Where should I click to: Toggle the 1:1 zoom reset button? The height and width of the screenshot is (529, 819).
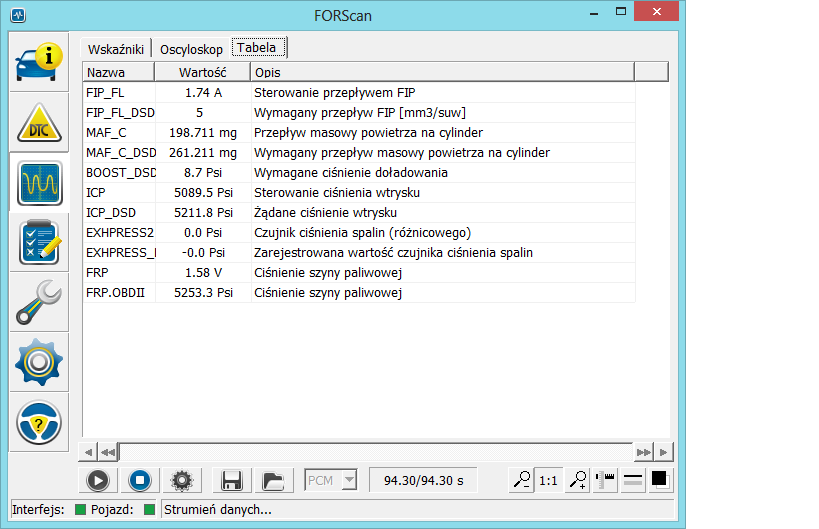[549, 480]
